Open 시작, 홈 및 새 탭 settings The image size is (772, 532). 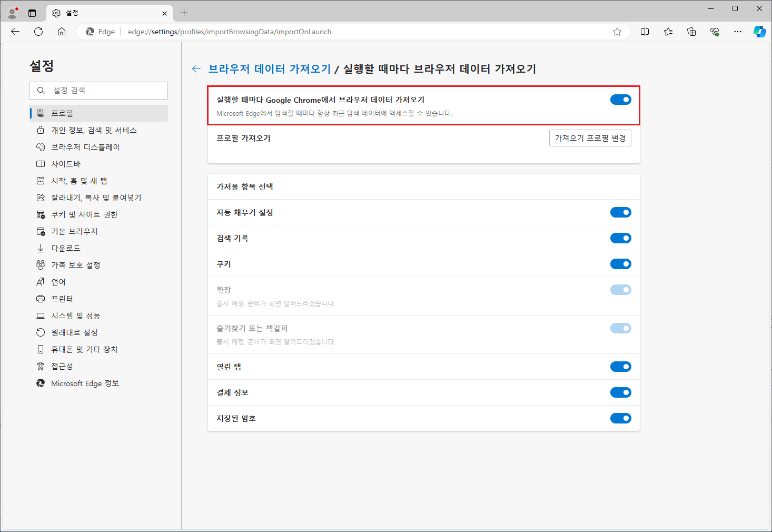click(98, 181)
